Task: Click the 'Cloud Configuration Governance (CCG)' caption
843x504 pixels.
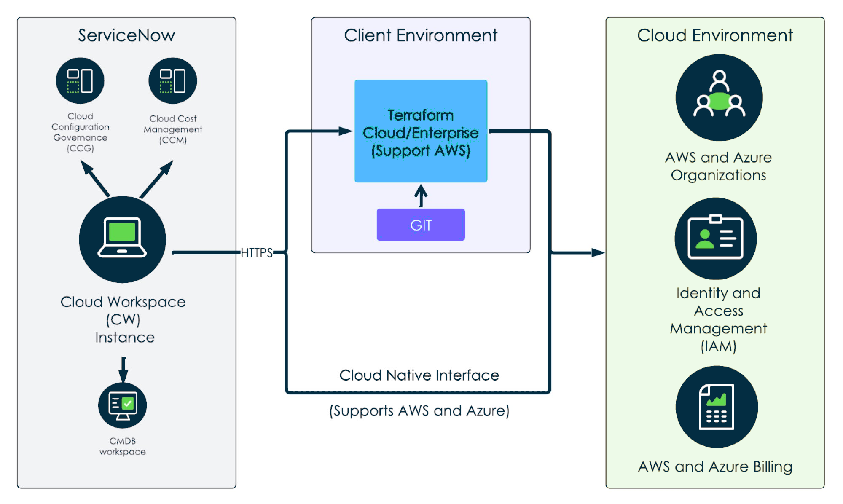Action: click(x=80, y=132)
